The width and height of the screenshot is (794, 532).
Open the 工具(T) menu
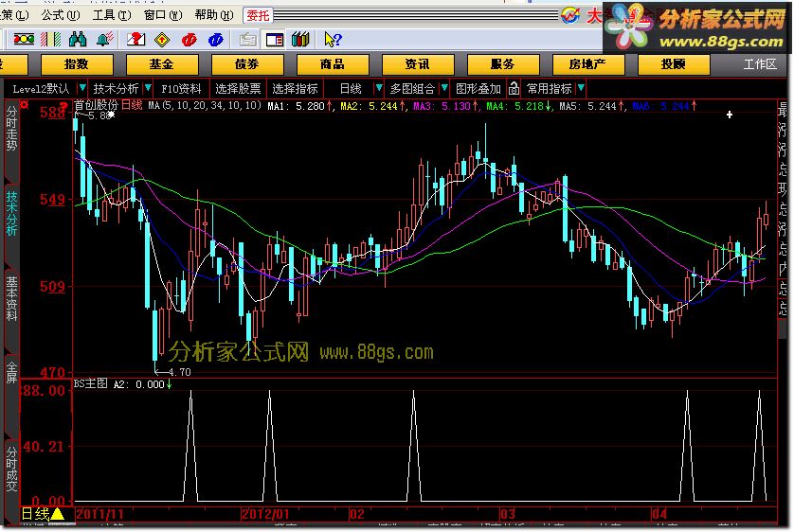(112, 15)
